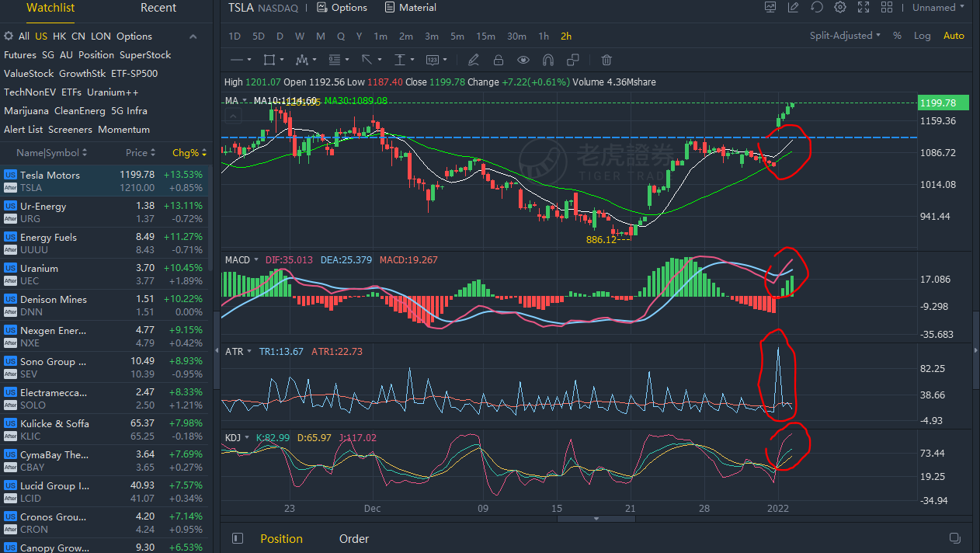The height and width of the screenshot is (553, 980).
Task: Open line tool dropdown arrow
Action: click(x=249, y=60)
